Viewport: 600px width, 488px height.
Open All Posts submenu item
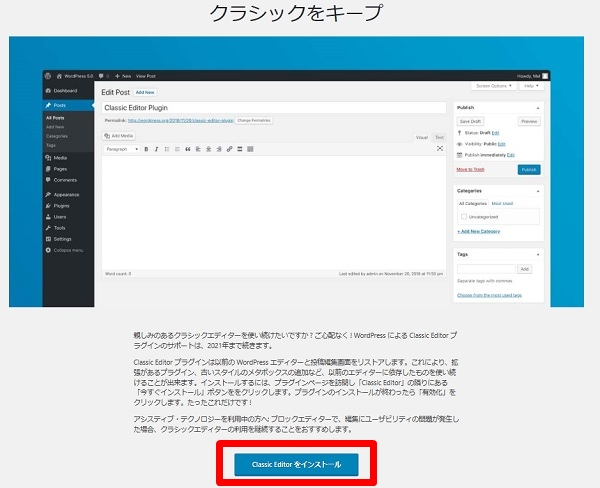tap(55, 118)
